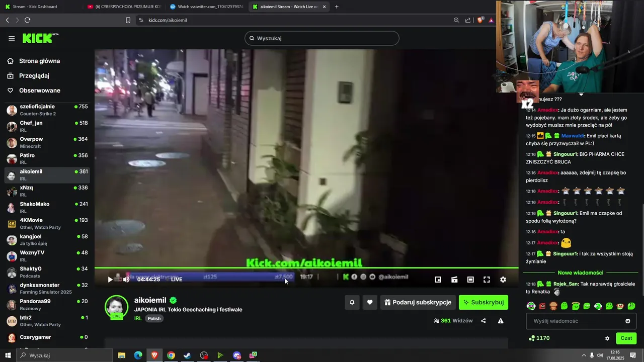Select the Polish language tag

click(x=154, y=318)
